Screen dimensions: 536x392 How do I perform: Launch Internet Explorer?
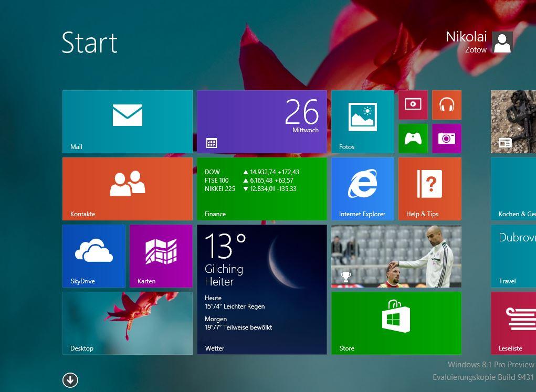362,188
